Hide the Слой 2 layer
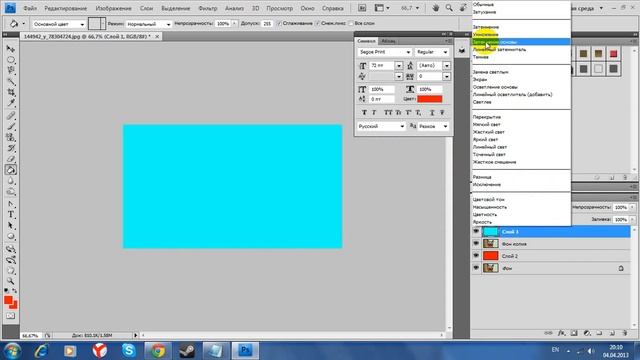640x360 pixels. click(x=476, y=256)
